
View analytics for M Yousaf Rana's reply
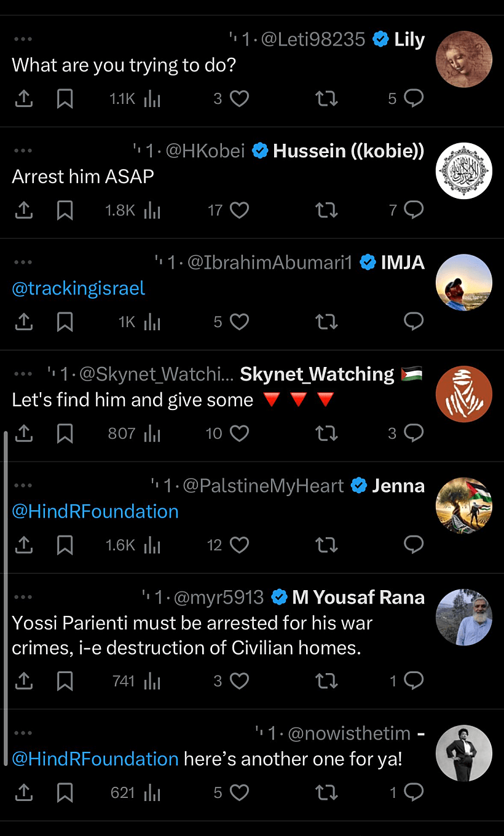coord(152,681)
